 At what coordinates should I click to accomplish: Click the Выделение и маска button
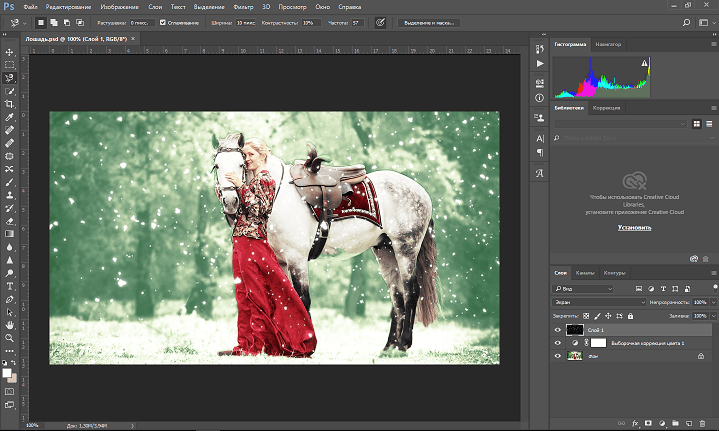point(429,22)
